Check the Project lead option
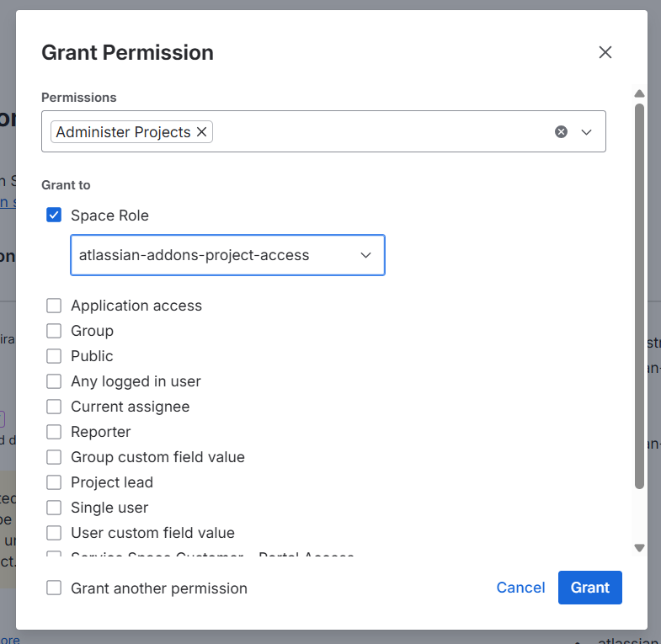 pyautogui.click(x=54, y=482)
